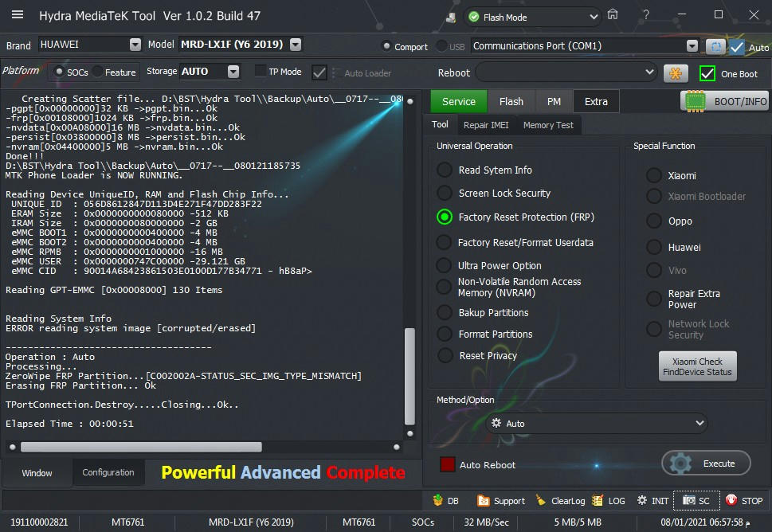The image size is (772, 532).
Task: Take screenshot with SC camera button
Action: pos(696,500)
